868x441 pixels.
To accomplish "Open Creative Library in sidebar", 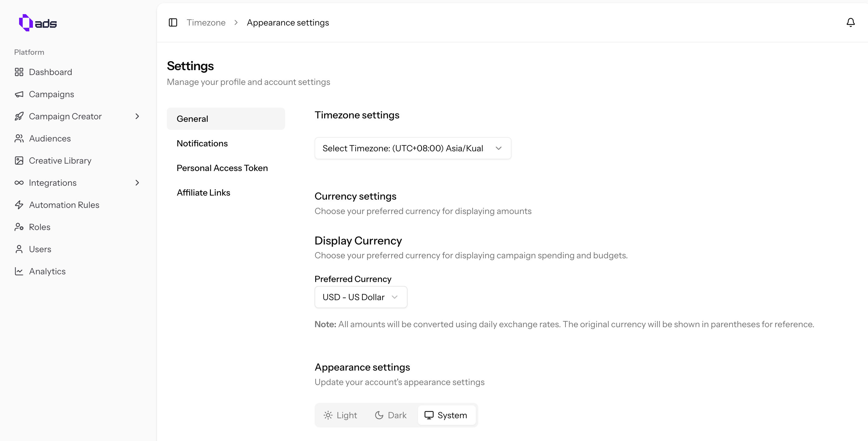I will pyautogui.click(x=60, y=161).
